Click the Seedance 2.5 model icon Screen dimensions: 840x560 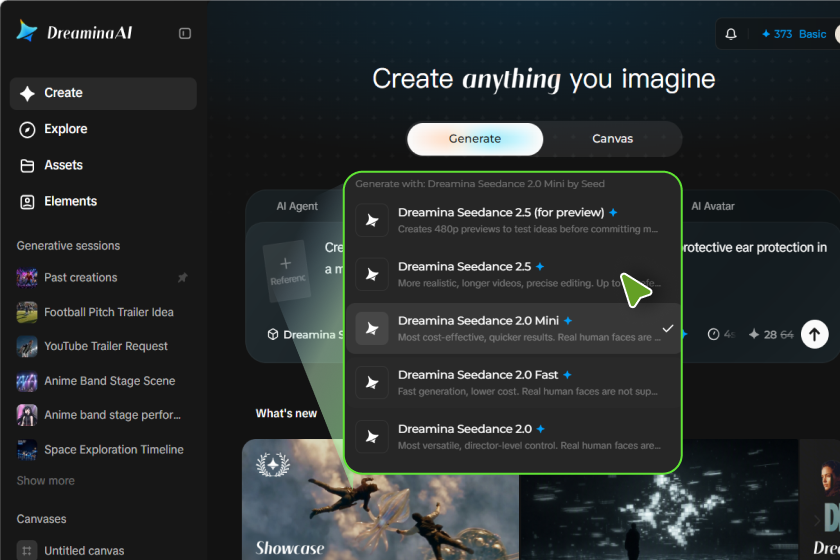point(372,274)
